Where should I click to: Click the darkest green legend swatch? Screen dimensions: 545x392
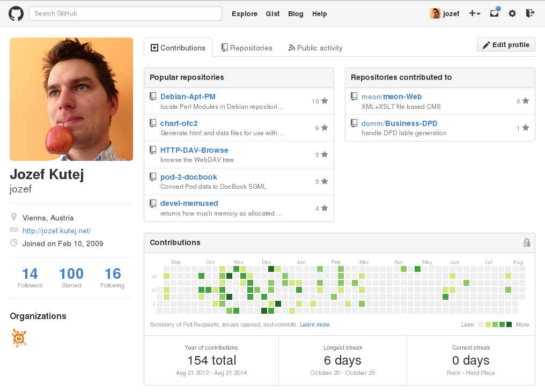pos(509,324)
